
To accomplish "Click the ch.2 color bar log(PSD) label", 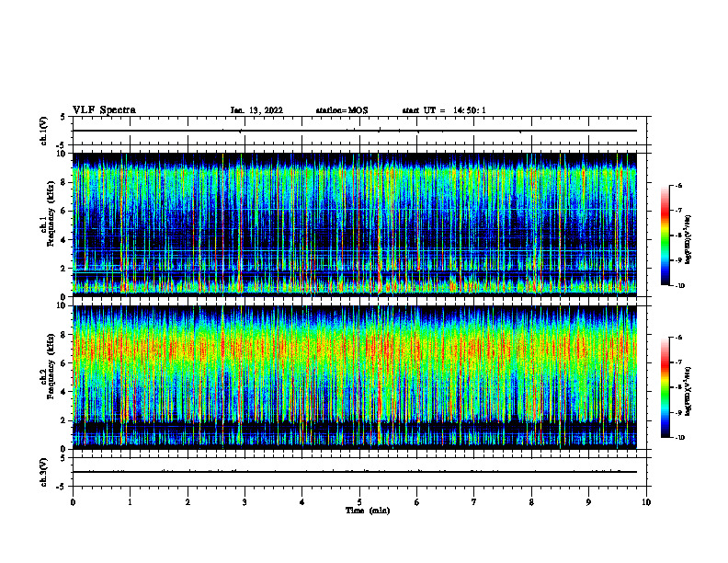I will tap(688, 391).
